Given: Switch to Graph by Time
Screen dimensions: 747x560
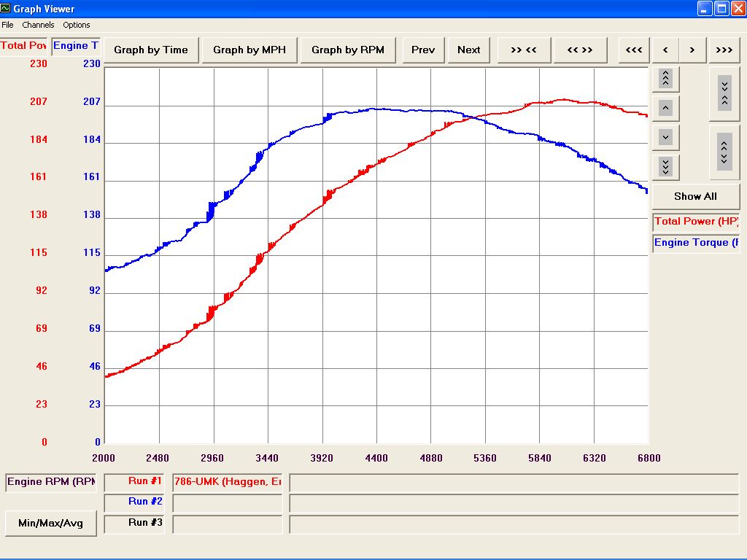Looking at the screenshot, I should click(151, 50).
